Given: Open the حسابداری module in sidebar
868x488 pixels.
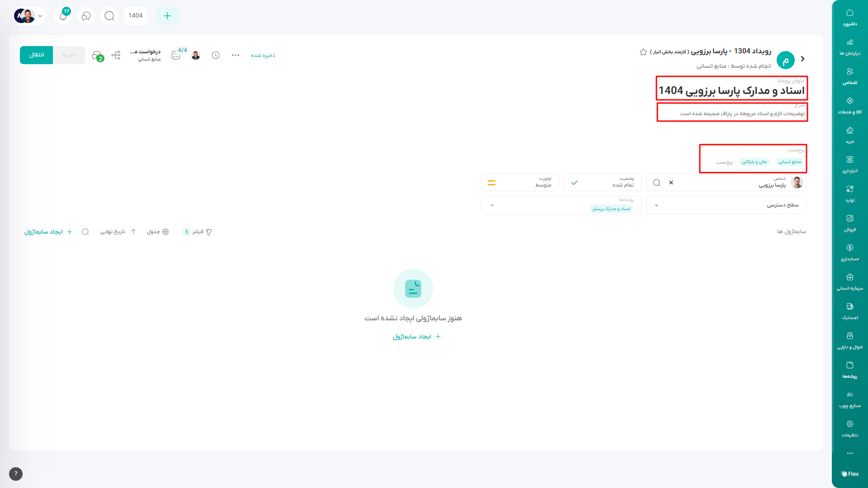Looking at the screenshot, I should [849, 253].
